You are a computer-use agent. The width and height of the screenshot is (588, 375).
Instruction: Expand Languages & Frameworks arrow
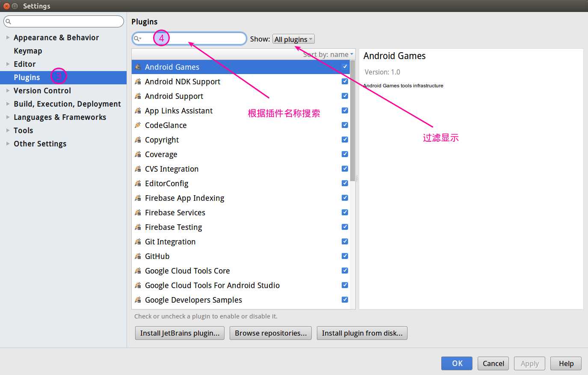[x=8, y=117]
